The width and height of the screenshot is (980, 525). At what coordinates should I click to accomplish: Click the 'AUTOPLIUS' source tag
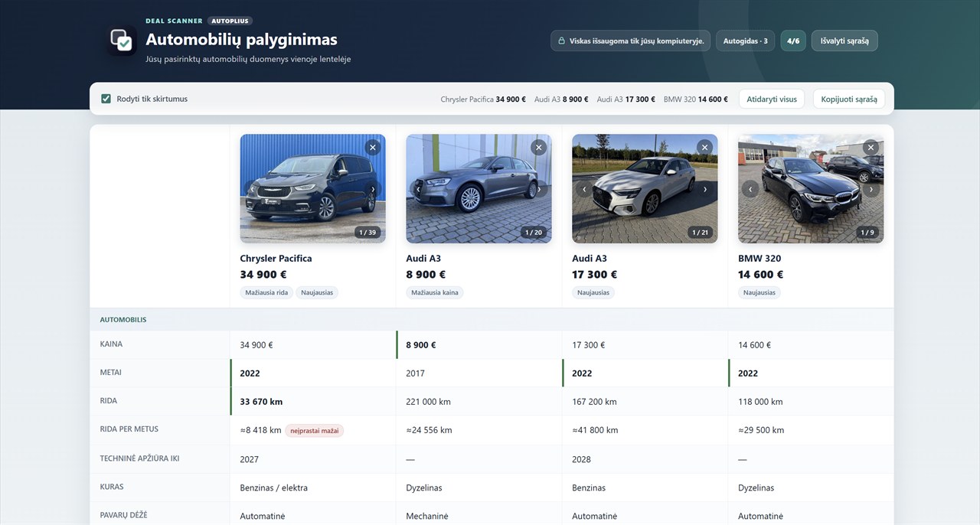click(230, 21)
